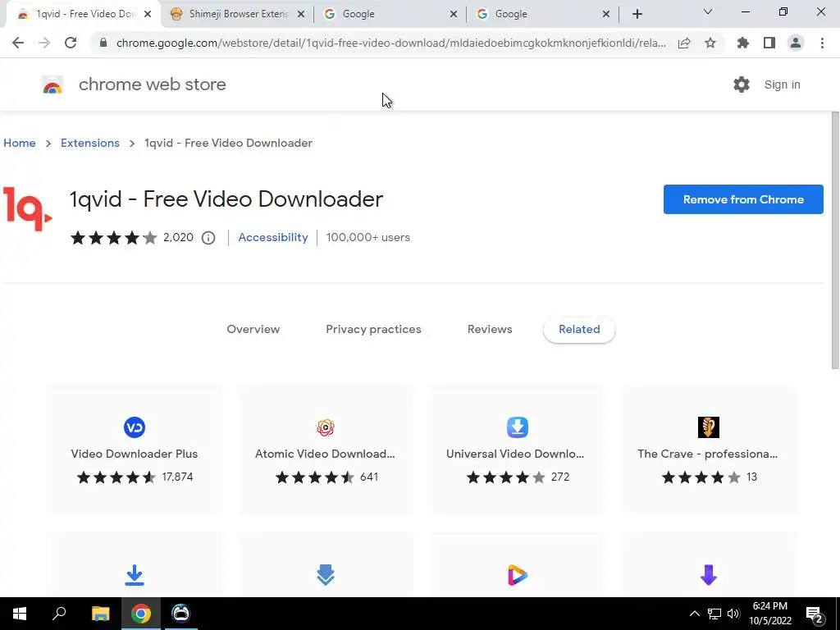Open Atomic Video Download... card title
Image resolution: width=840 pixels, height=630 pixels.
click(x=325, y=454)
